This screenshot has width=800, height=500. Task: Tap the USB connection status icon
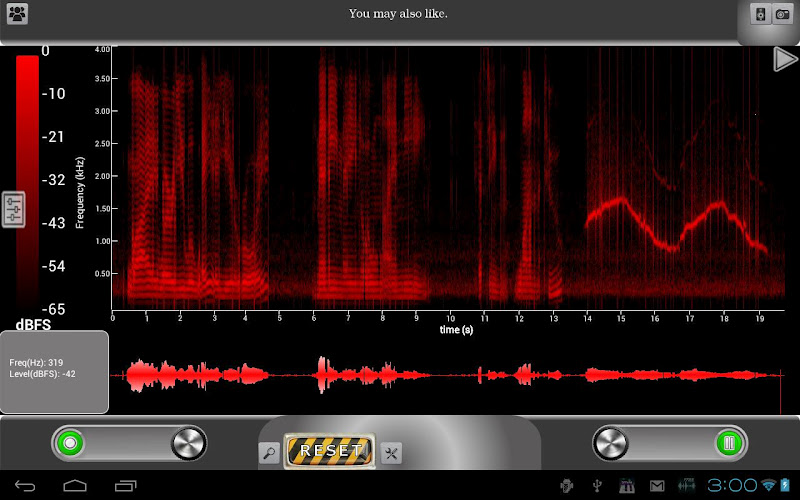(x=597, y=485)
